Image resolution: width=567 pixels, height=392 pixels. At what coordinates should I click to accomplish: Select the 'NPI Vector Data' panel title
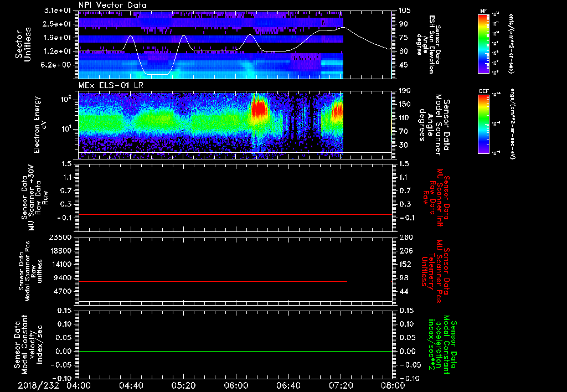[x=113, y=5]
